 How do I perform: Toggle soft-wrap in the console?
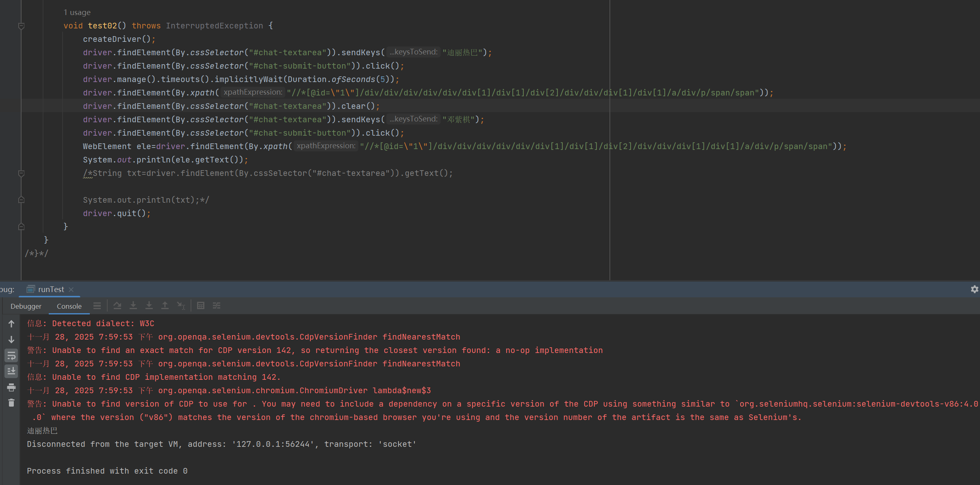click(11, 356)
